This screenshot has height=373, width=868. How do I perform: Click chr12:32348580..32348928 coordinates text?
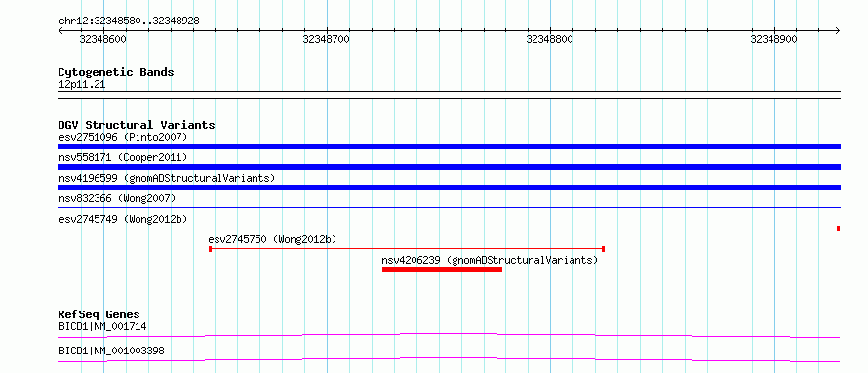pyautogui.click(x=129, y=21)
